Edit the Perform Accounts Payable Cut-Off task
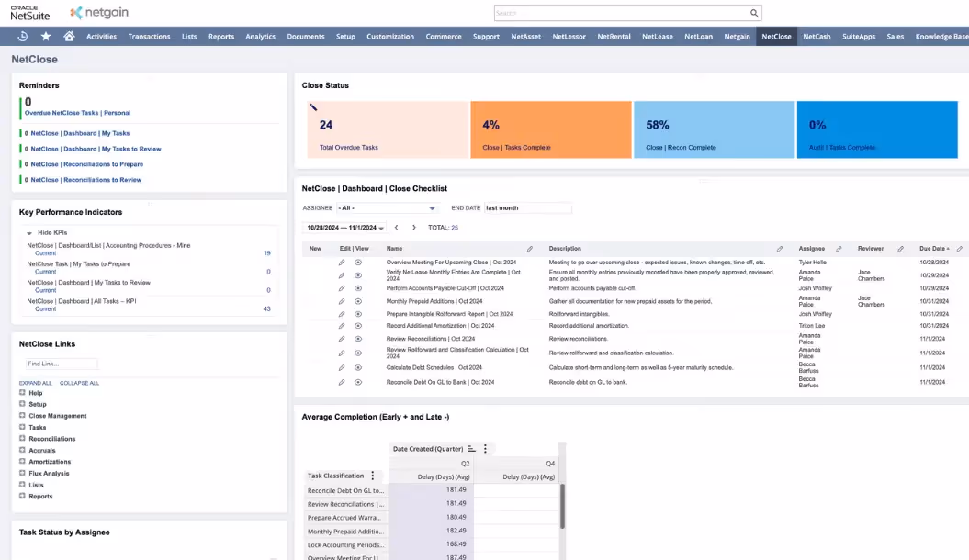This screenshot has width=969, height=560. pos(341,288)
